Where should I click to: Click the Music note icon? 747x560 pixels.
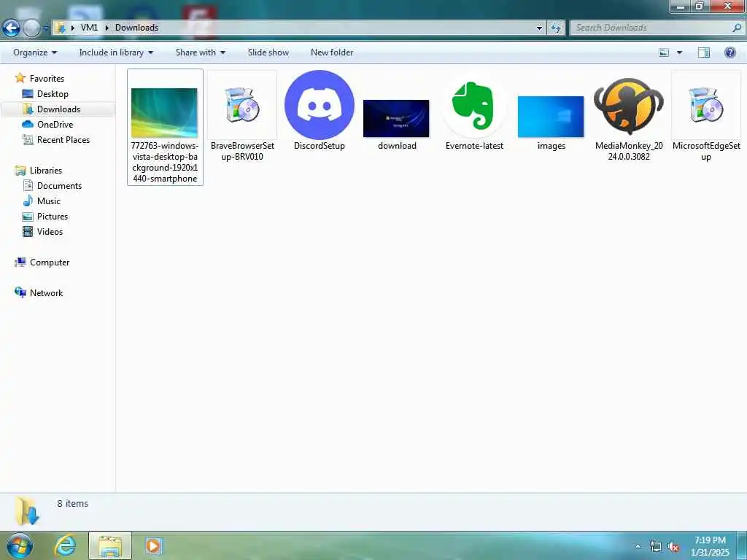[28, 201]
